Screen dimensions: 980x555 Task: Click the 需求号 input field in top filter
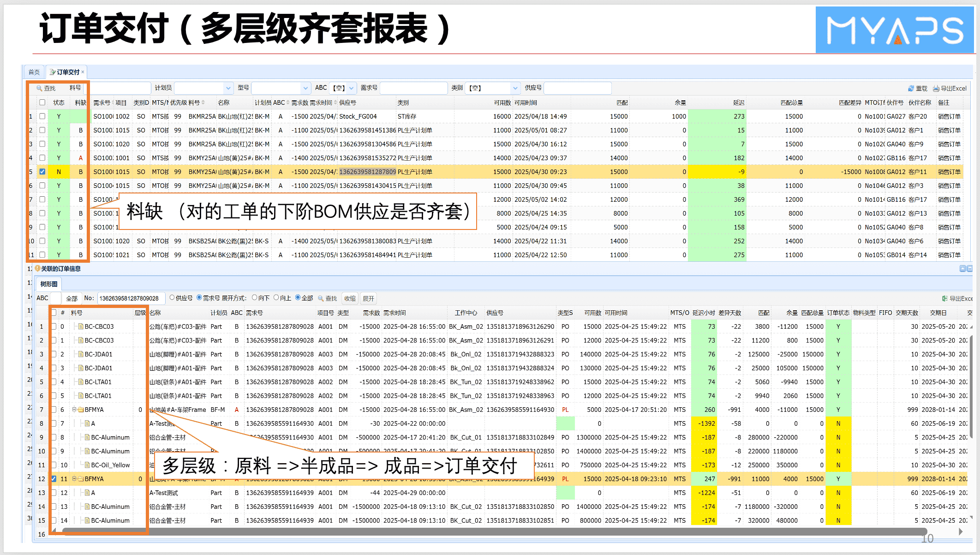(413, 88)
